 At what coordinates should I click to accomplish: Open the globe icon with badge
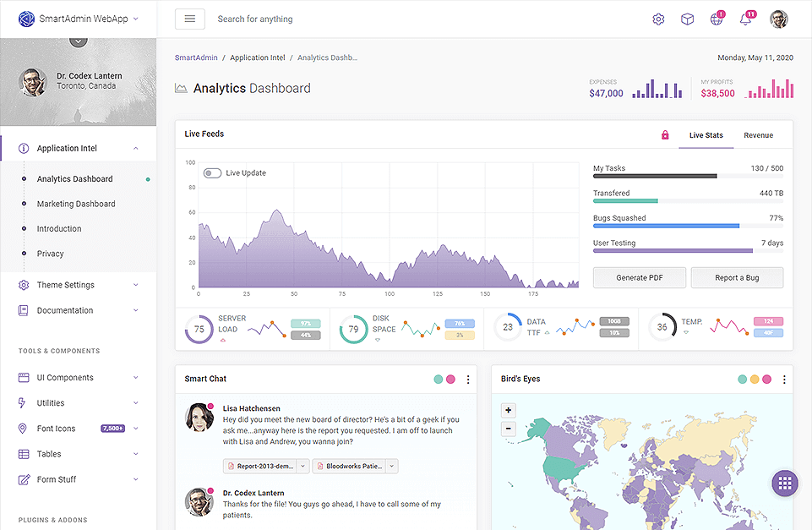(717, 19)
